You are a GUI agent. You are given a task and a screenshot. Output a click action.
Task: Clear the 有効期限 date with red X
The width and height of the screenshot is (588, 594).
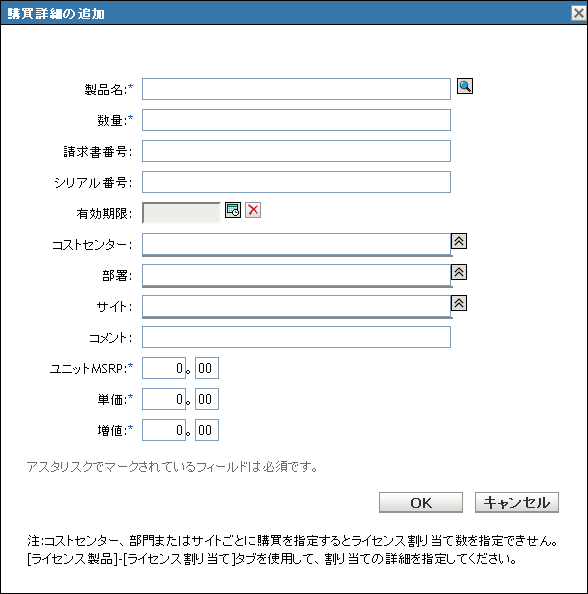(253, 210)
